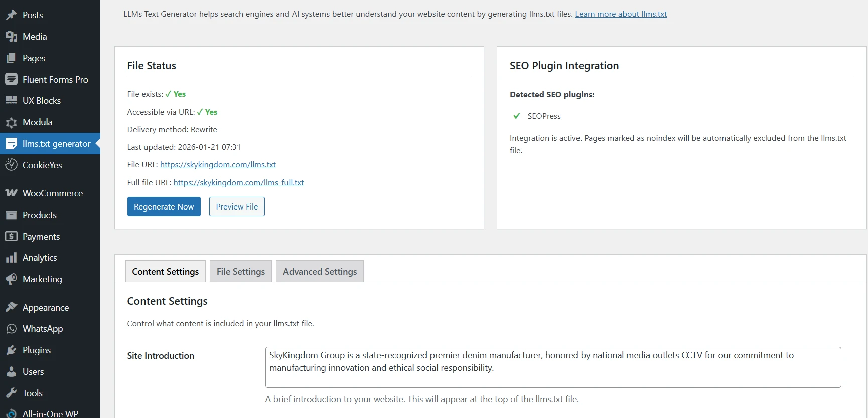The width and height of the screenshot is (868, 418).
Task: Open Analytics using the bar chart icon
Action: (x=11, y=258)
